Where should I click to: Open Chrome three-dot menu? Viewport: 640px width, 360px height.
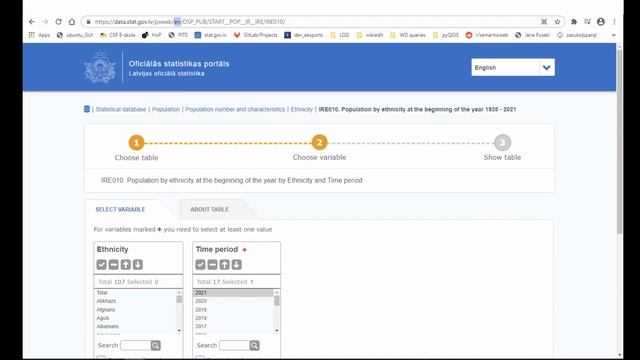(614, 22)
